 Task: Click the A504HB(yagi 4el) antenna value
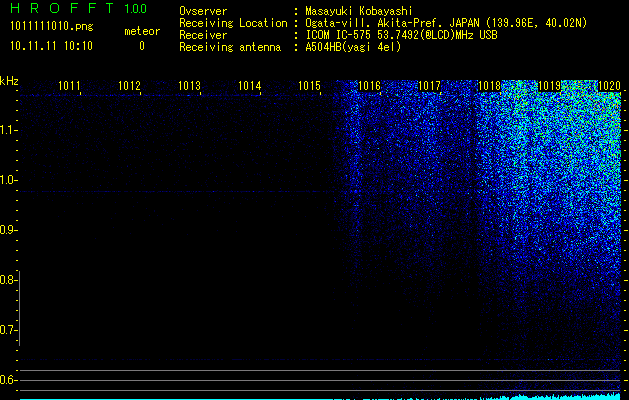353,47
